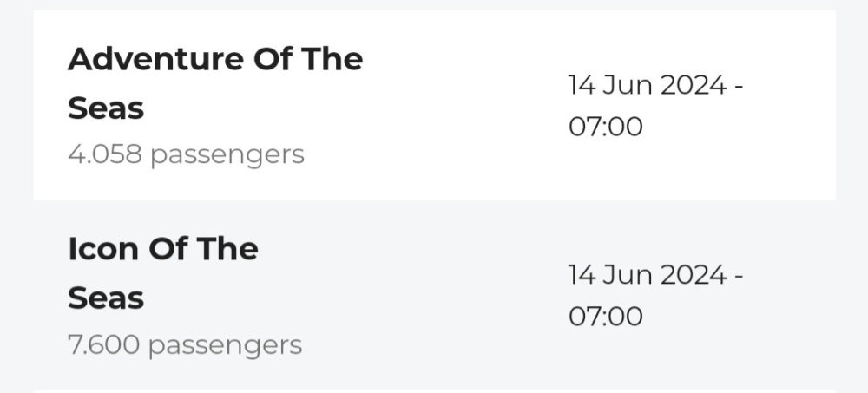
Task: Click the 07:00 time in Icon row
Action: [606, 317]
